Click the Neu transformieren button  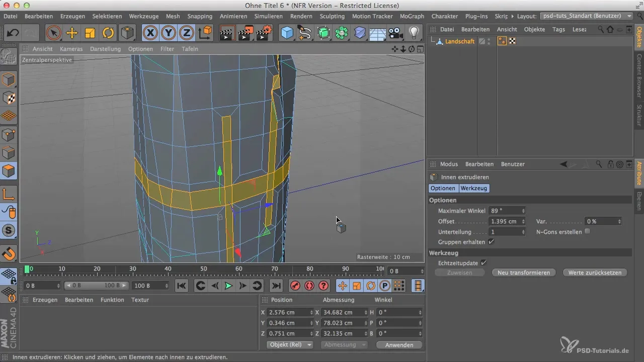(523, 273)
